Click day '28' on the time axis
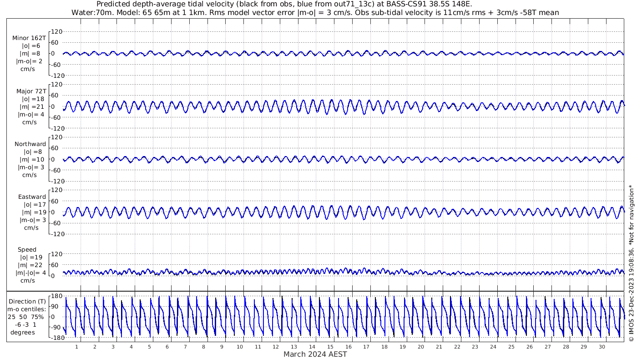 (x=566, y=347)
